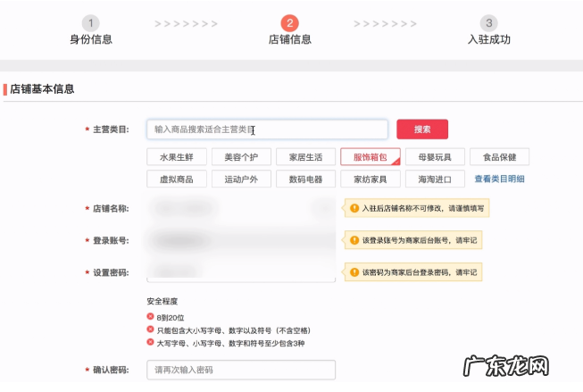Viewport: 583px width, 392px height.
Task: Focus the 主营类目 search input field
Action: coord(267,129)
